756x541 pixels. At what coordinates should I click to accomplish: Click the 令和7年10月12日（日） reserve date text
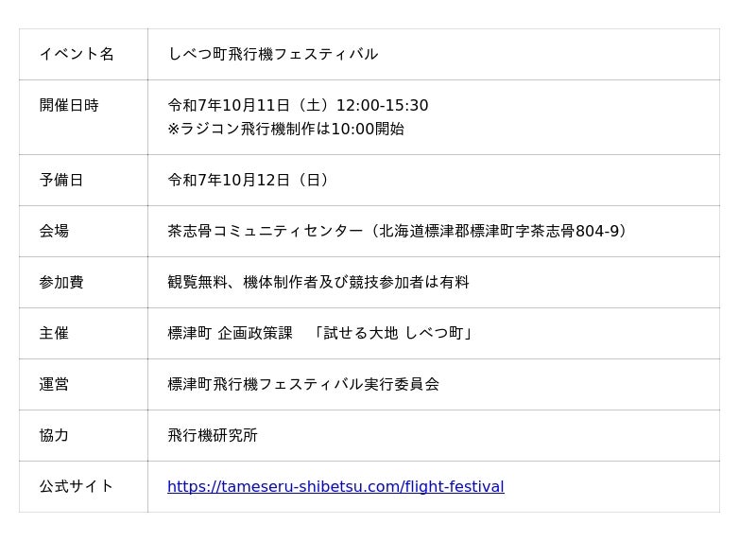coord(250,180)
